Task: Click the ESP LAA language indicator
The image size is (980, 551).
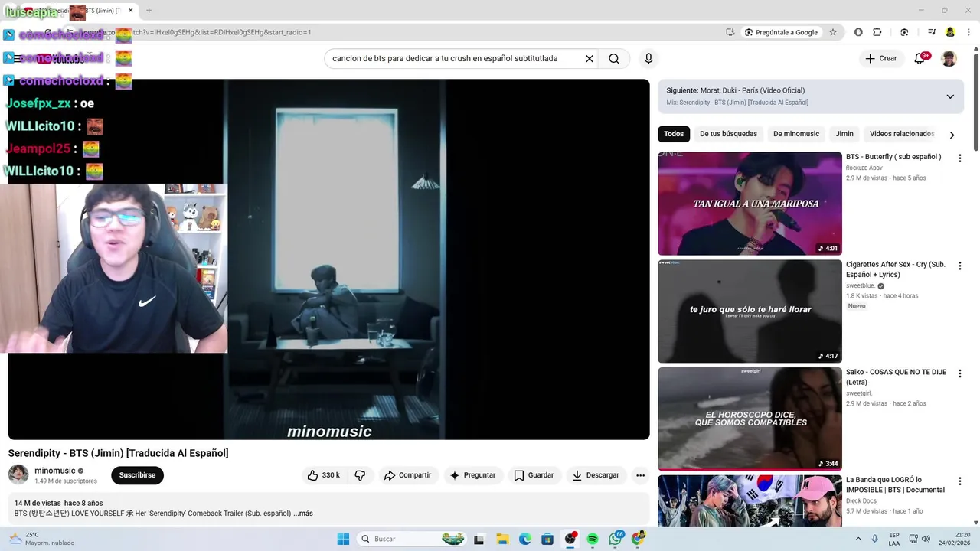Action: click(894, 539)
